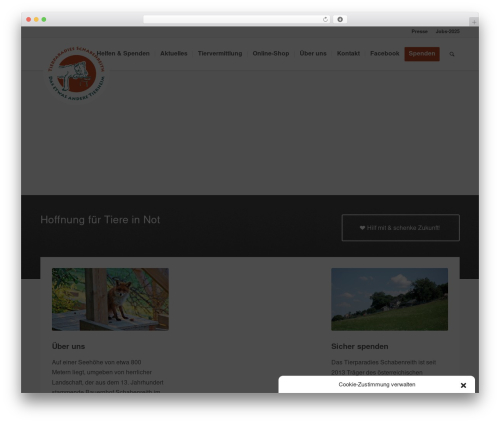
Task: Open the search magnifier icon
Action: click(x=452, y=54)
